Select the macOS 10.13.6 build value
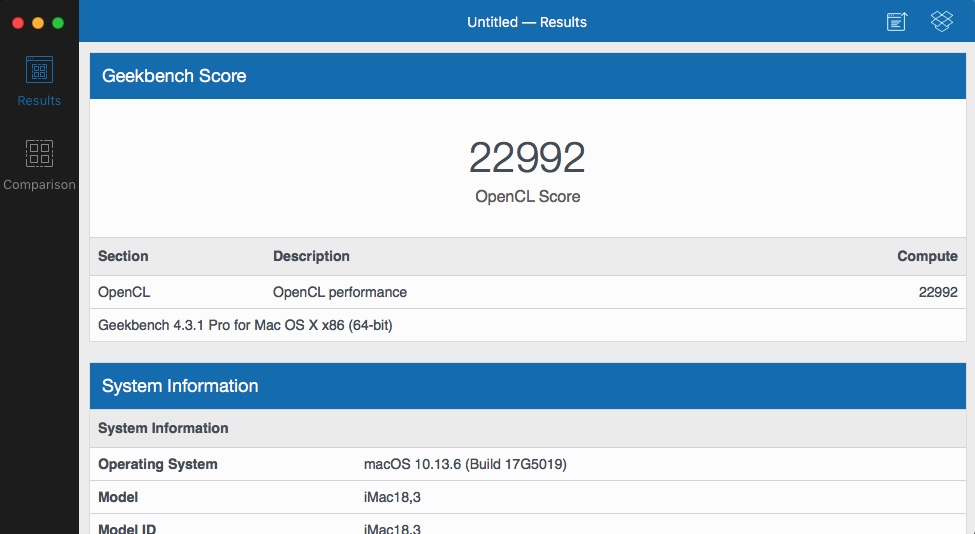Image resolution: width=975 pixels, height=534 pixels. click(x=465, y=464)
